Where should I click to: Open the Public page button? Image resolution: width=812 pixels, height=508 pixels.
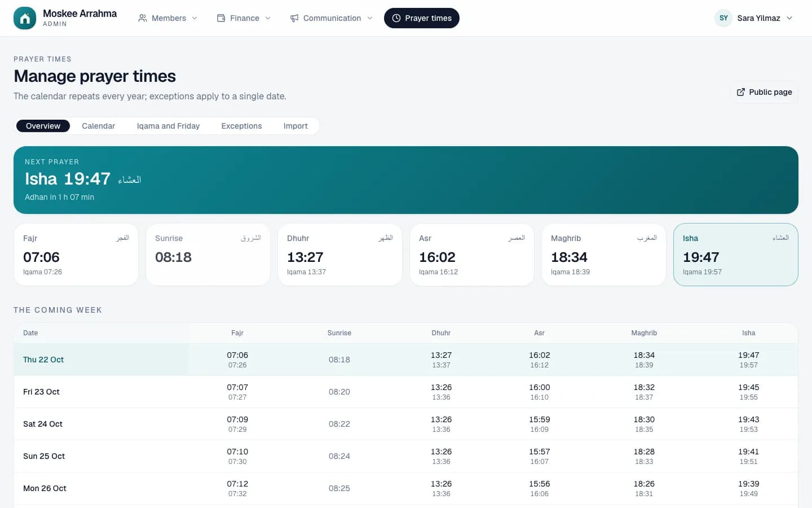[764, 92]
